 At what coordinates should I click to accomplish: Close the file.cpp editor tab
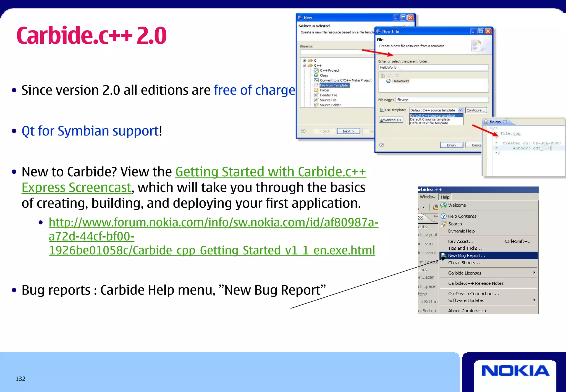point(505,122)
